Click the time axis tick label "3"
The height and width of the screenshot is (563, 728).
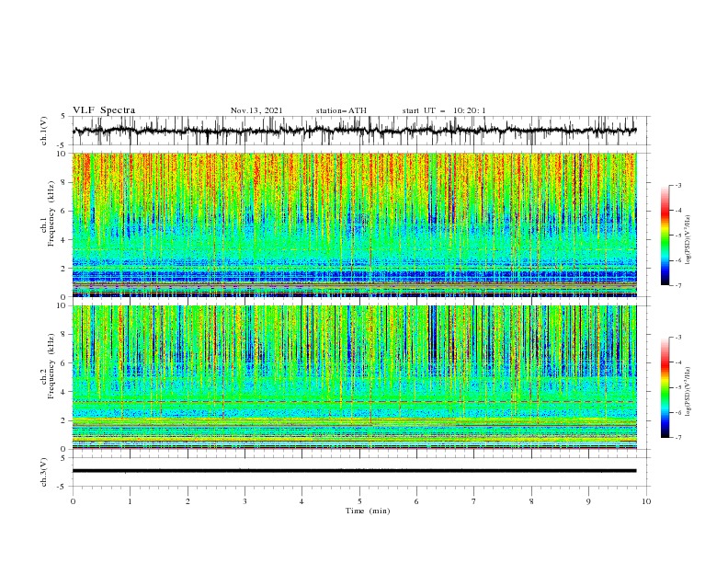[x=245, y=501]
